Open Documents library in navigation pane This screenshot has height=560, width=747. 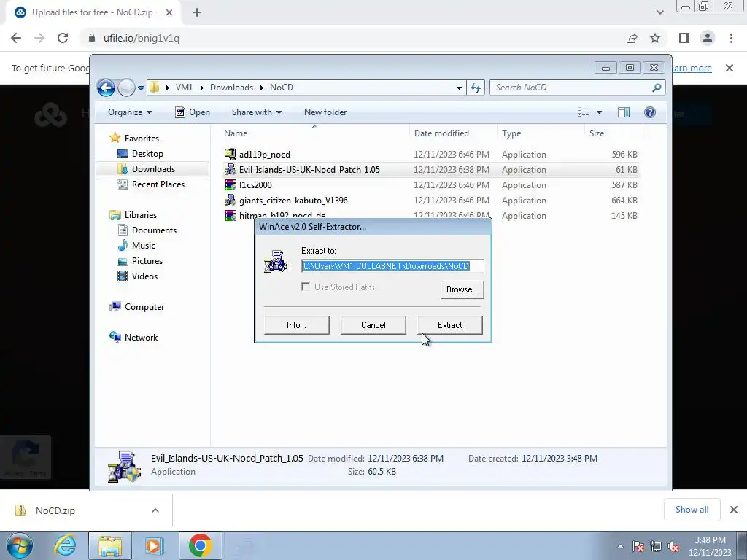pyautogui.click(x=154, y=230)
